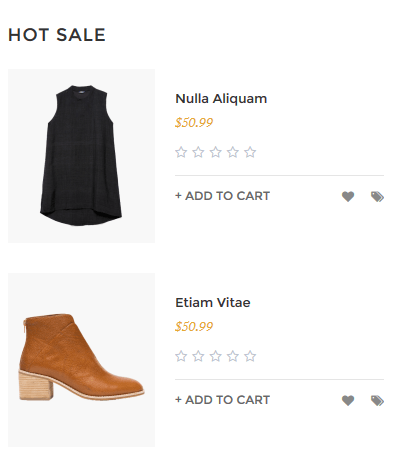Screen dimensions: 409x453
Task: Rate Nulla Aliquam three stars
Action: tap(216, 152)
